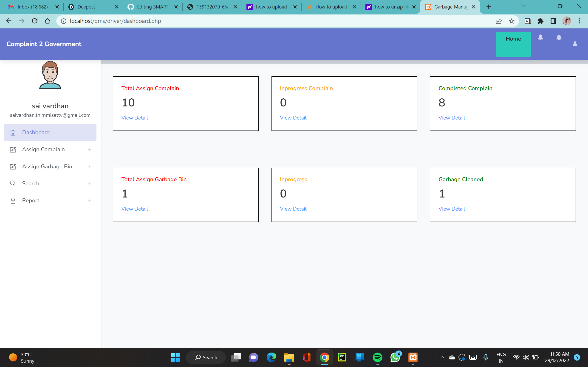Click the Home button in the header
This screenshot has width=588, height=367.
pos(513,39)
